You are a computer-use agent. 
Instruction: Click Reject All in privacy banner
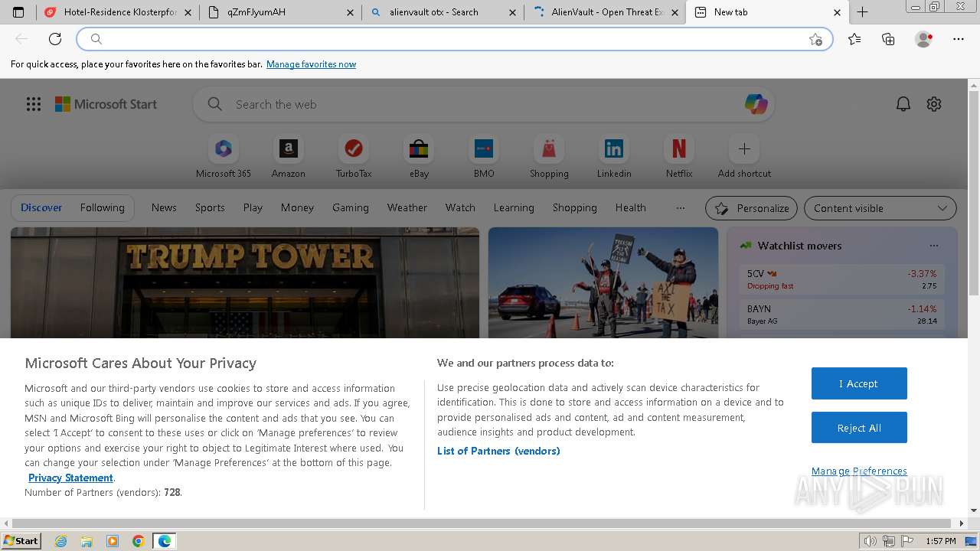pos(859,428)
